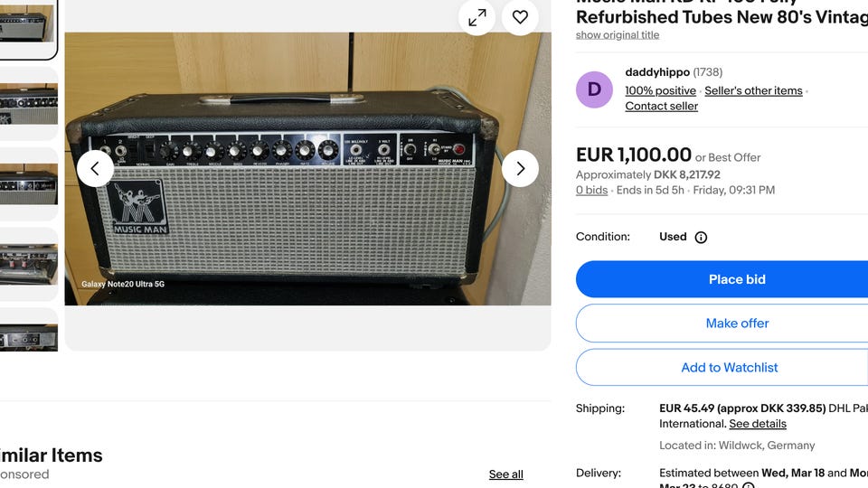
Task: Select the third amp thumbnail
Action: (x=27, y=184)
